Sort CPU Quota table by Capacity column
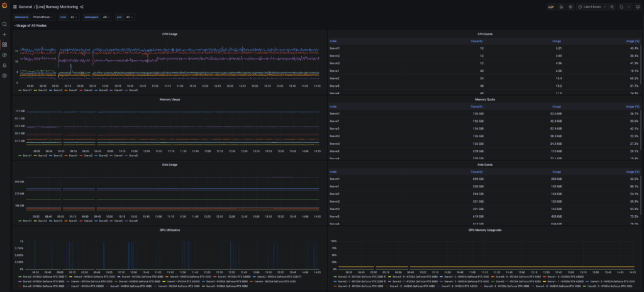644x292 pixels. click(477, 41)
